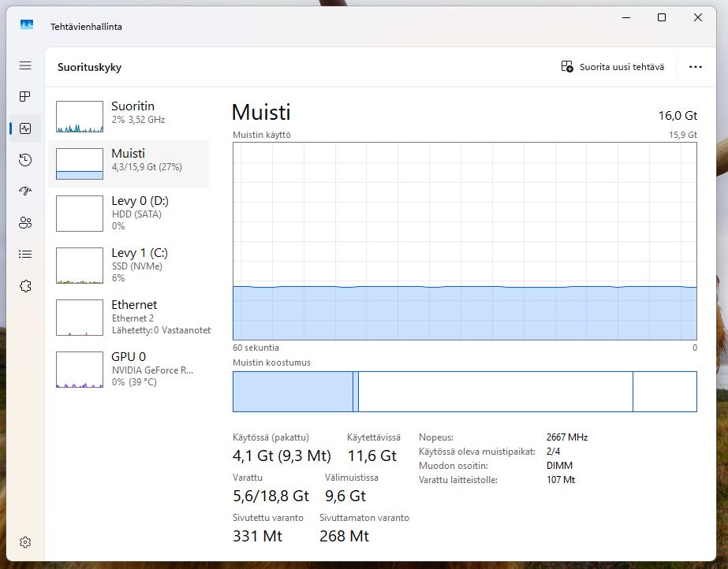
Task: Click the 15,9 Gt graph maximum label
Action: point(682,135)
